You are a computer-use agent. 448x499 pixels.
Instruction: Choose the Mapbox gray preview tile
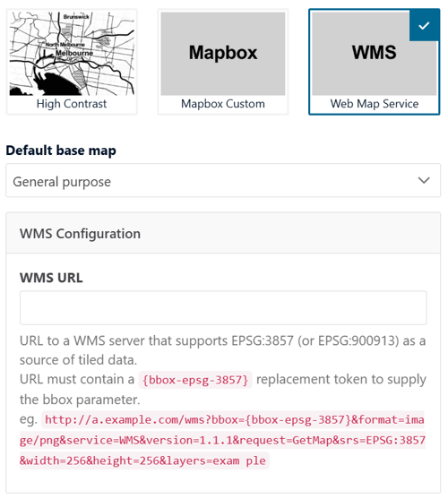pos(223,54)
